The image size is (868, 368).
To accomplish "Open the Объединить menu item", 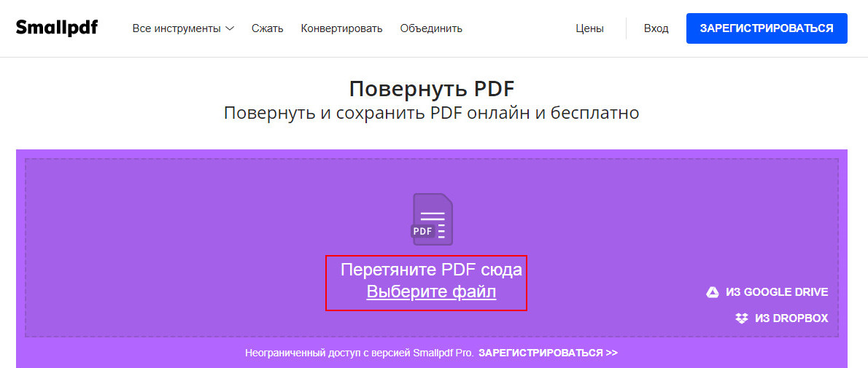I will [x=431, y=28].
